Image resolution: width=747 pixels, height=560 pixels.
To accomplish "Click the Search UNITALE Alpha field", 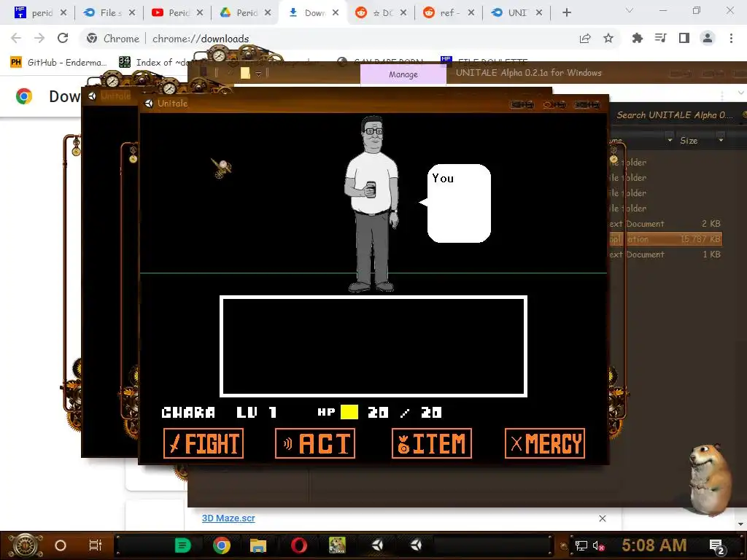I will click(676, 114).
